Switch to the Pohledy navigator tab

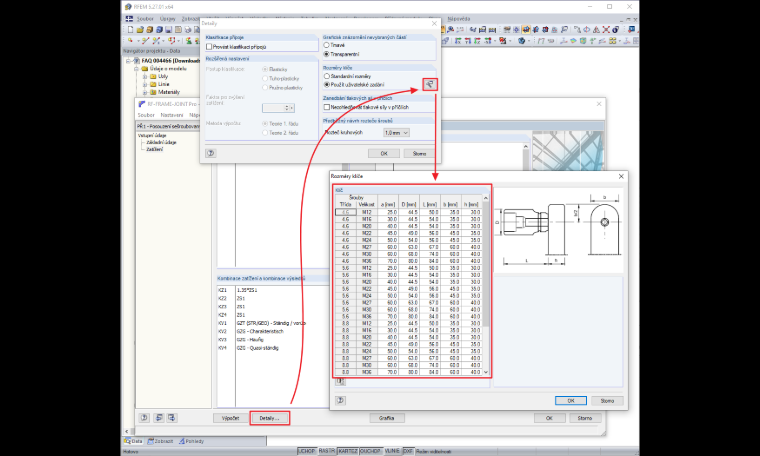(x=191, y=441)
